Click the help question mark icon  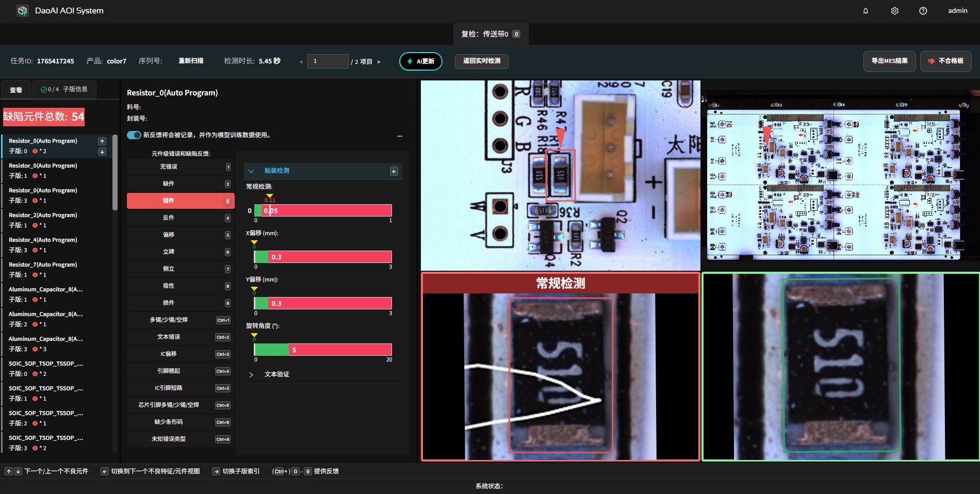(x=923, y=11)
